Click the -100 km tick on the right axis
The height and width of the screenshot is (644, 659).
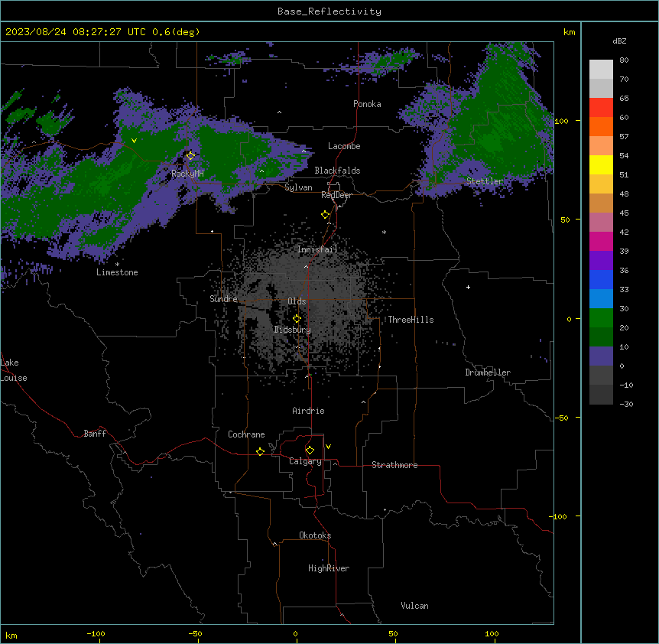[558, 516]
